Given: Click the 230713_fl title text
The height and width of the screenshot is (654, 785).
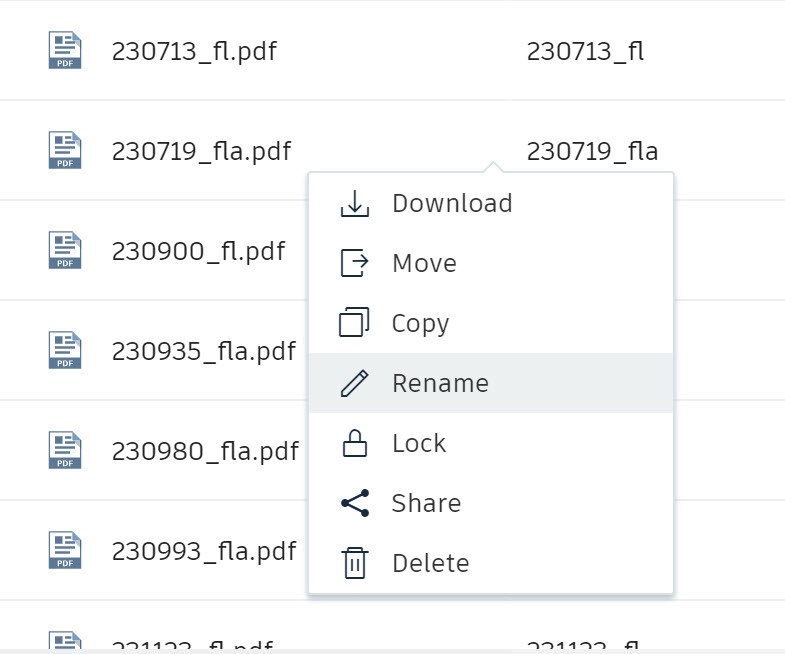Looking at the screenshot, I should [x=585, y=51].
